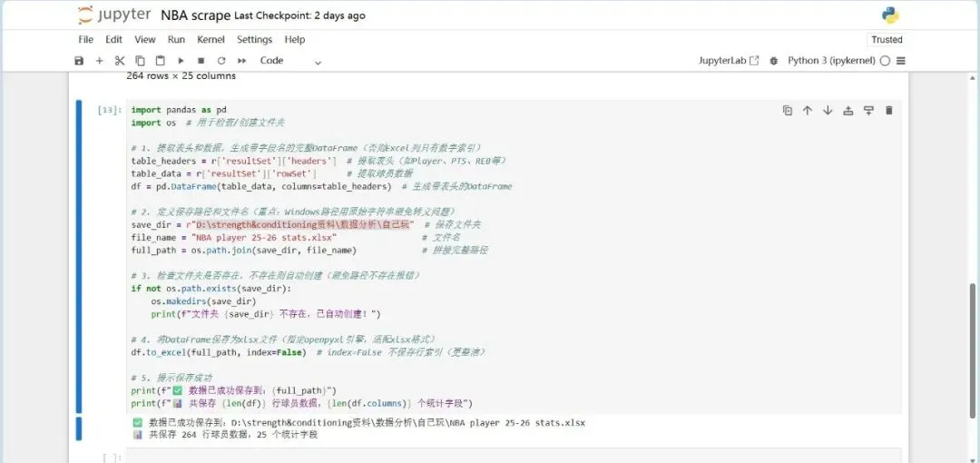Enable the debugger with the bug icon
The height and width of the screenshot is (463, 980).
pos(773,61)
